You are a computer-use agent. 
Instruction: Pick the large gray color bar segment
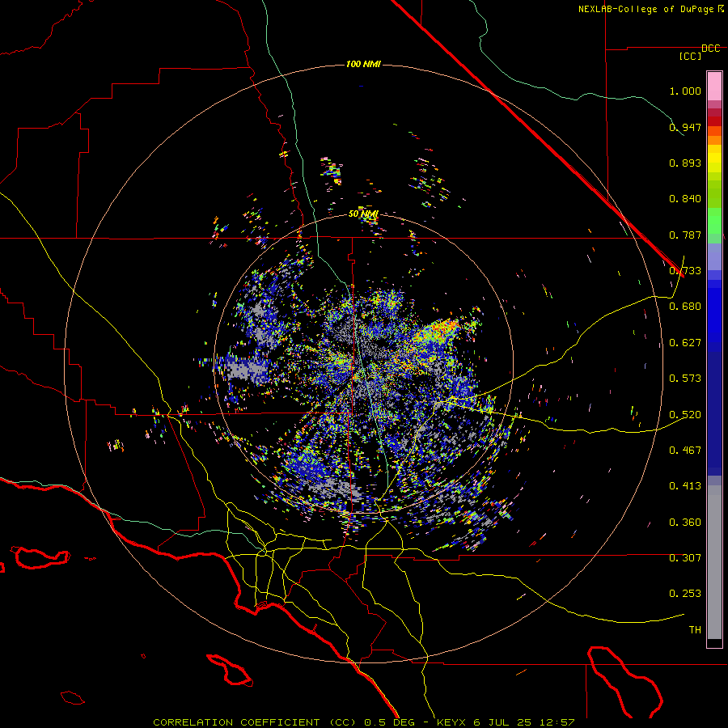tap(714, 562)
